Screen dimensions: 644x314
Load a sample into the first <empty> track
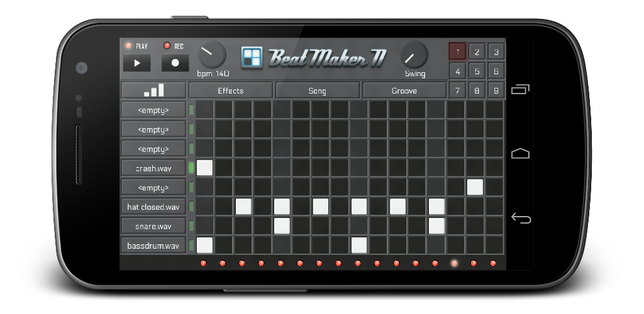(153, 111)
